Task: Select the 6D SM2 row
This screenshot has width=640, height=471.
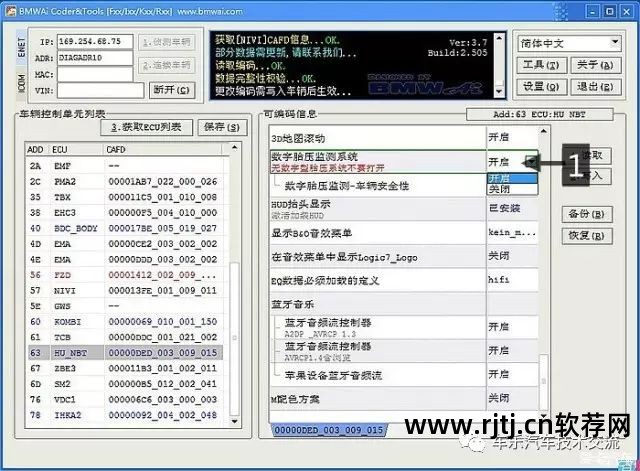Action: click(126, 384)
